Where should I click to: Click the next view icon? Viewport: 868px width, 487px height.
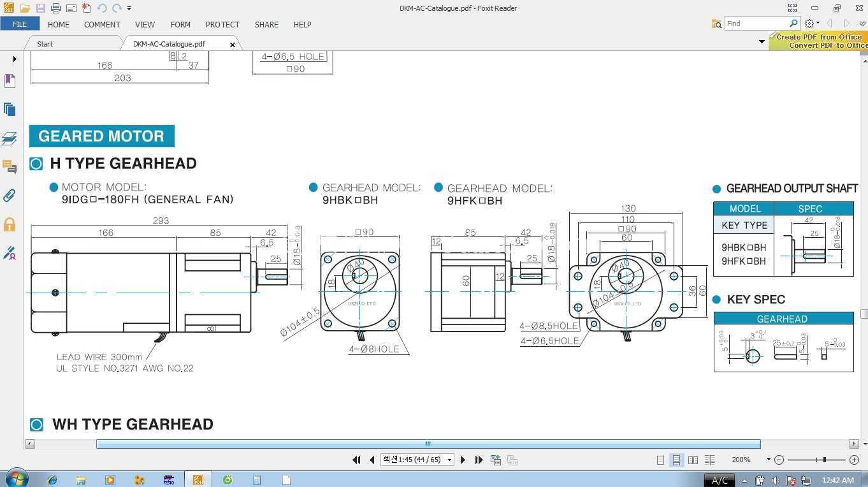[x=512, y=460]
